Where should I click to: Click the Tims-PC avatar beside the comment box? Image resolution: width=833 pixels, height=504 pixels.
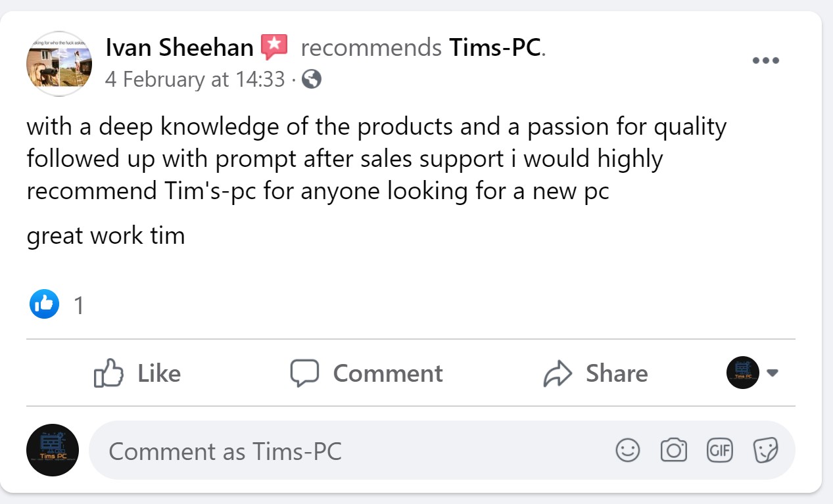53,450
